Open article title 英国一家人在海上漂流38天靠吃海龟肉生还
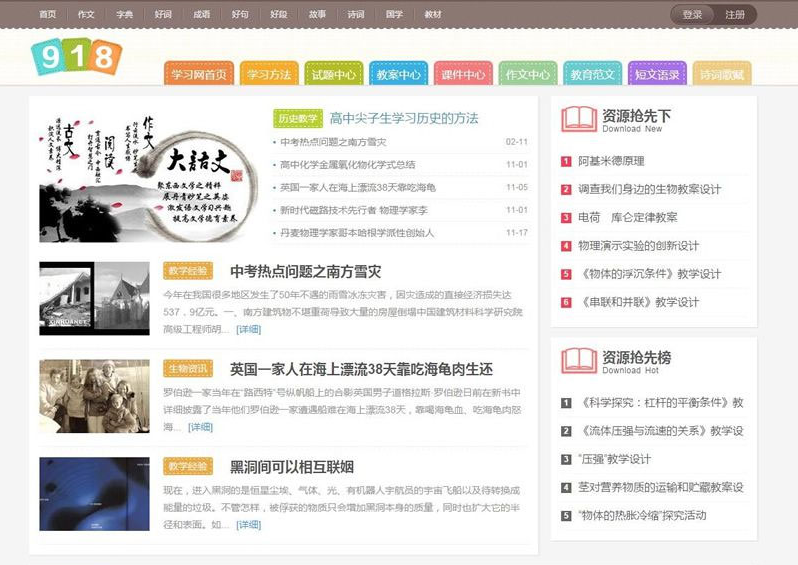Viewport: 798px width, 565px height. click(361, 369)
